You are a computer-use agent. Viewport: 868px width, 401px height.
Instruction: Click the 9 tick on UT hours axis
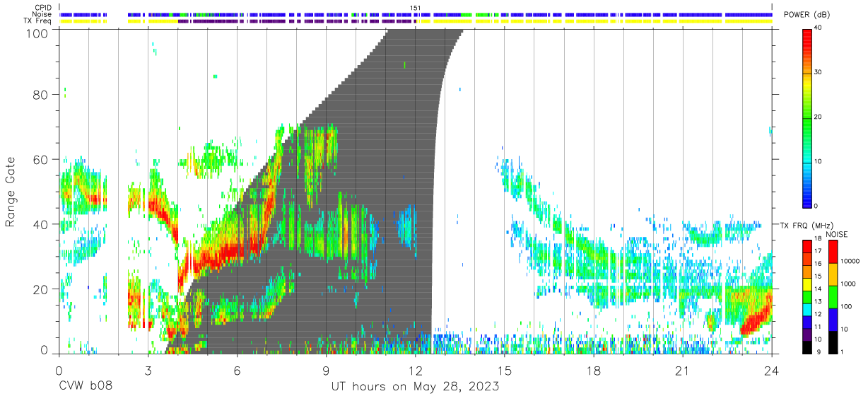pos(326,370)
